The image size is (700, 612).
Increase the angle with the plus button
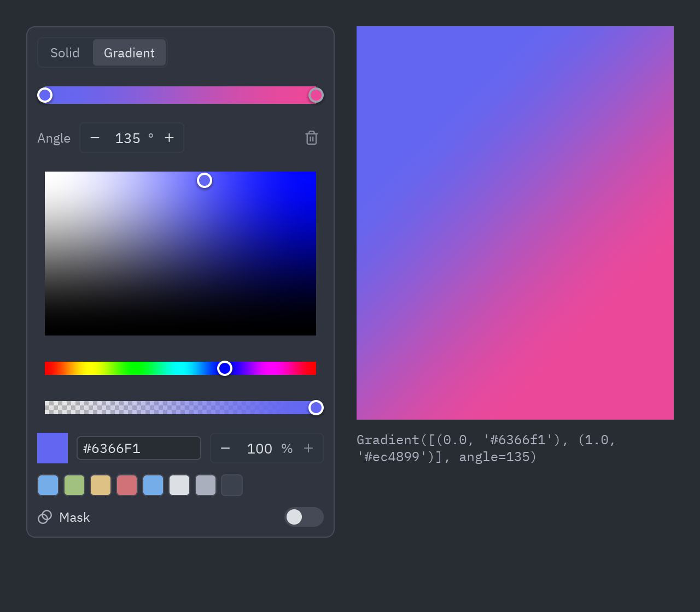click(x=169, y=138)
